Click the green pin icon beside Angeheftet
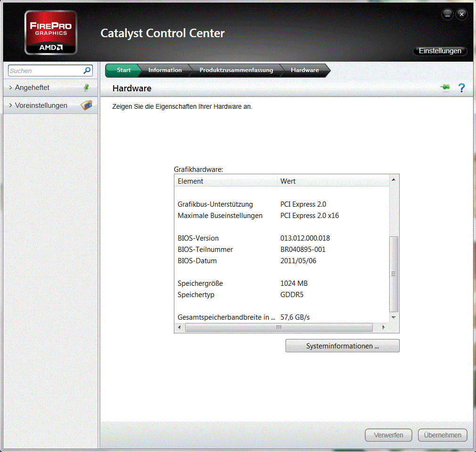 click(x=87, y=88)
